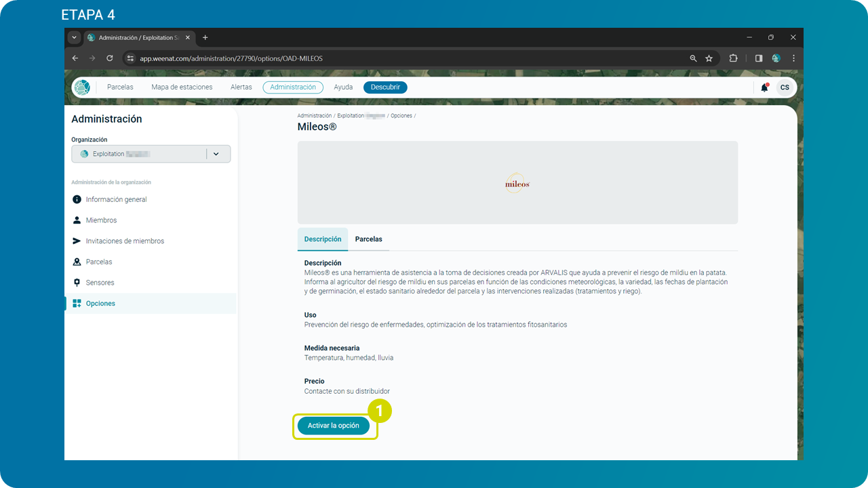This screenshot has width=868, height=488.
Task: Open Parcelas in top navigation
Action: pos(120,87)
